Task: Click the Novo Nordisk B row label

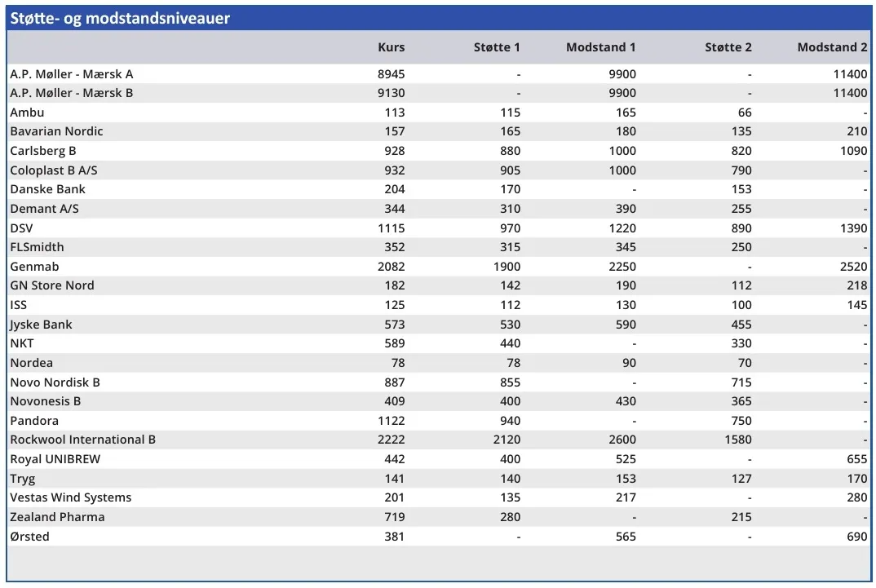Action: tap(55, 382)
